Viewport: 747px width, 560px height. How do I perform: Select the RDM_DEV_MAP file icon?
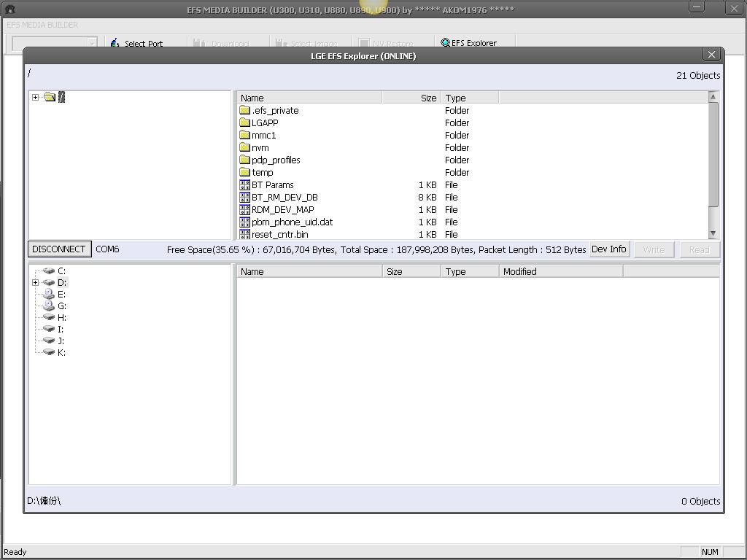pyautogui.click(x=245, y=209)
